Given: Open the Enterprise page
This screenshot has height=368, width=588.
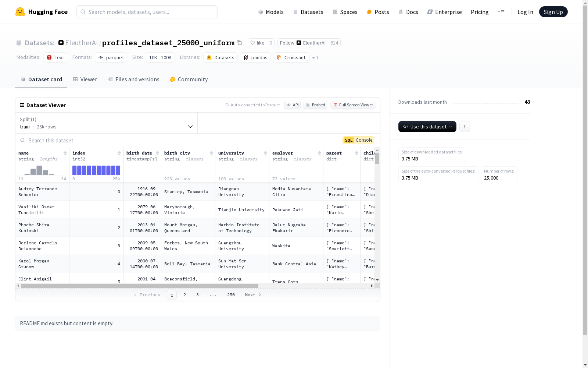Looking at the screenshot, I should 444,12.
